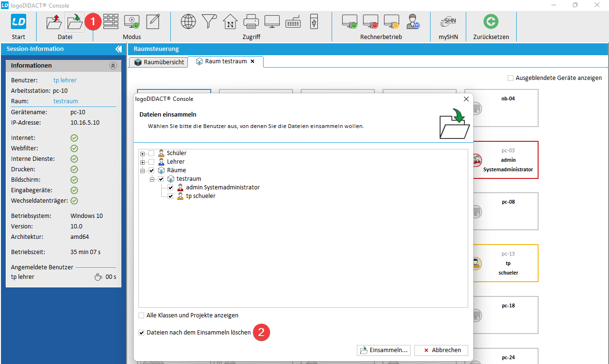
Task: Open the mySHN icon
Action: 448,21
